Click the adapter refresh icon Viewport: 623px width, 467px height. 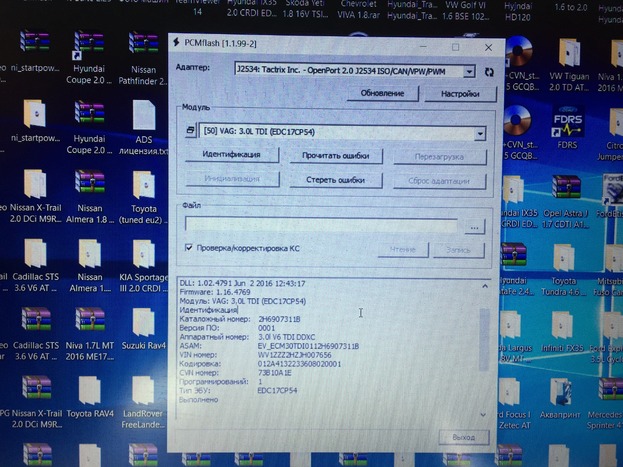[x=488, y=72]
